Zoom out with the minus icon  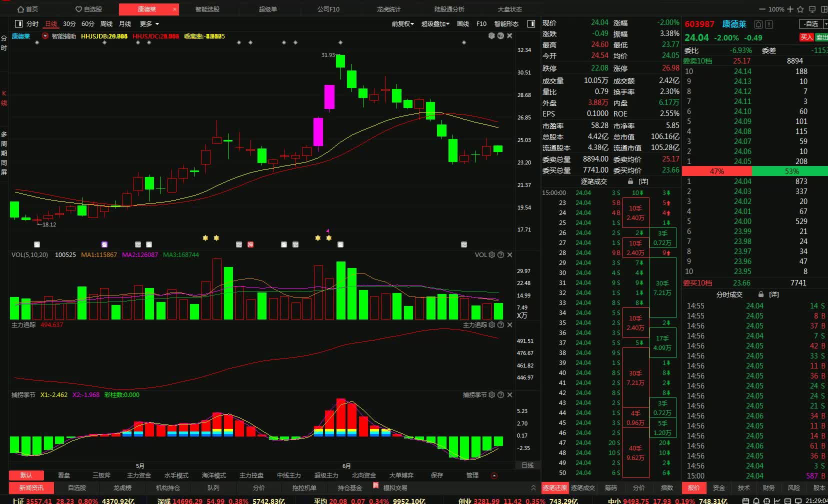(x=762, y=9)
